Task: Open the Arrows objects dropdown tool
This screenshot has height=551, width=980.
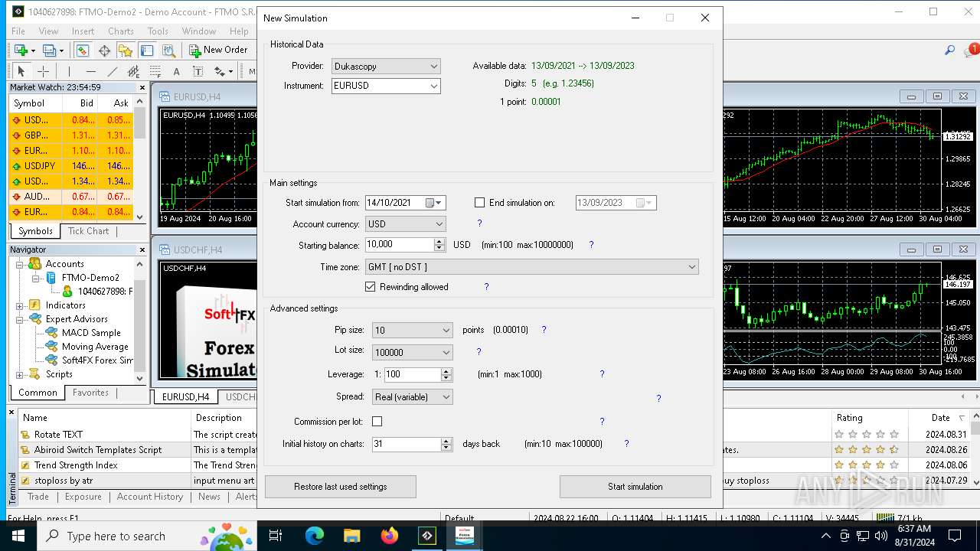Action: pyautogui.click(x=223, y=71)
